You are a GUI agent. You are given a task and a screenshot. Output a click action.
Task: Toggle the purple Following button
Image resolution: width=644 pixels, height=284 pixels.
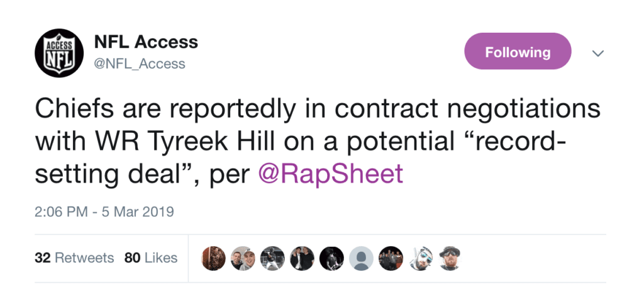pyautogui.click(x=518, y=53)
